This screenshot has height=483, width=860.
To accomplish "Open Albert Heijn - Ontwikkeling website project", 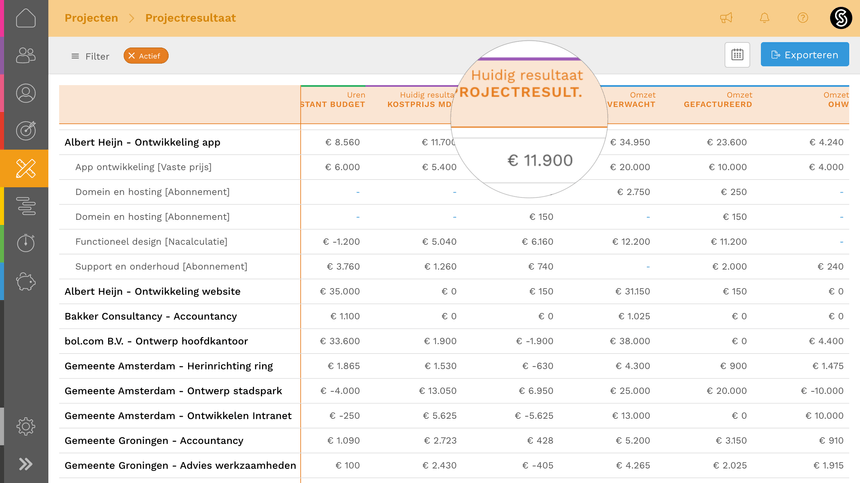I will (x=152, y=291).
